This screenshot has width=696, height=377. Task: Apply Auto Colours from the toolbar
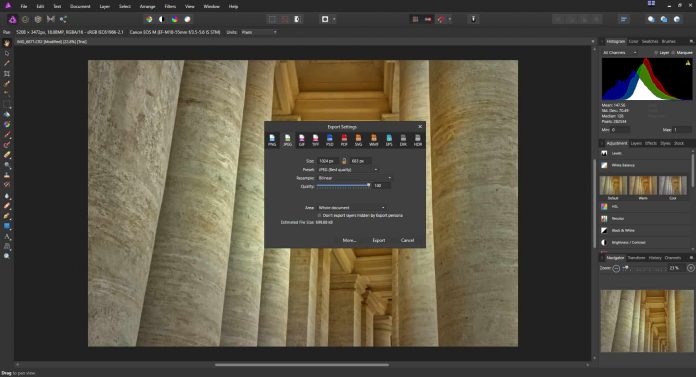coord(175,19)
